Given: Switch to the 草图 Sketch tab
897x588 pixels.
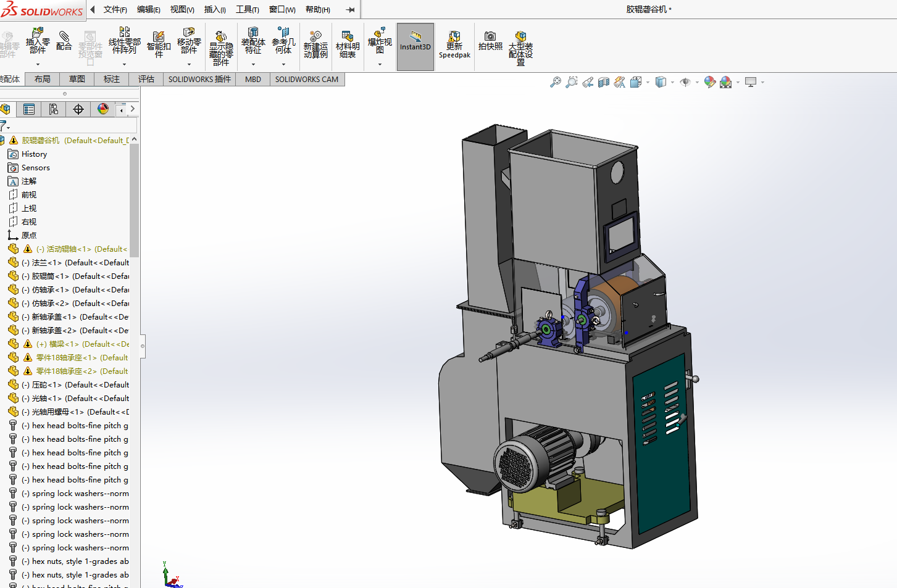Looking at the screenshot, I should [77, 79].
